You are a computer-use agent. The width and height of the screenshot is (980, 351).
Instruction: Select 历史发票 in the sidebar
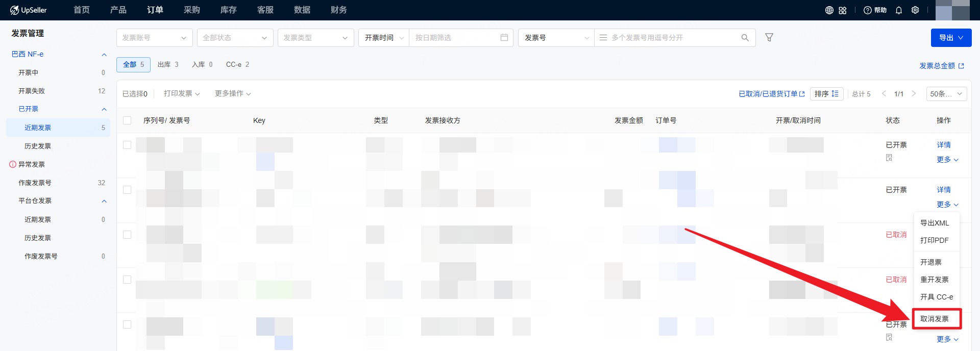point(38,146)
